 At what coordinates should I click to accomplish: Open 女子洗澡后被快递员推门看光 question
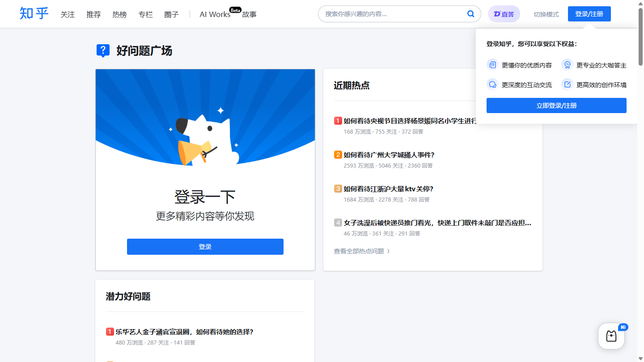click(x=437, y=223)
